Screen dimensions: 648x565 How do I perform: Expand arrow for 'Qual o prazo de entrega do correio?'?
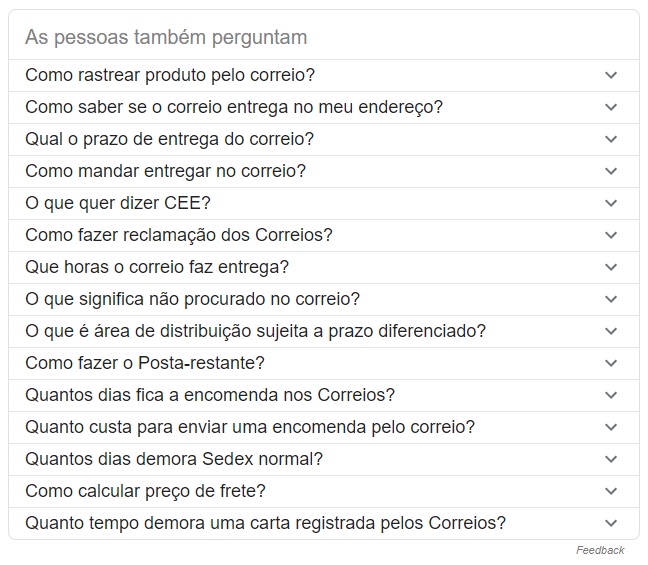coord(611,139)
